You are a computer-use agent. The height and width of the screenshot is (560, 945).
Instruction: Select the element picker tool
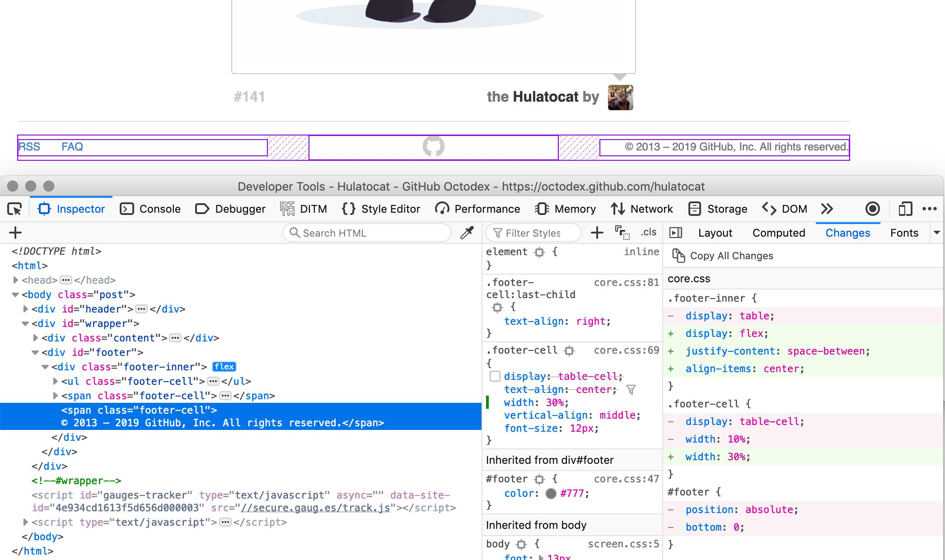pos(15,209)
